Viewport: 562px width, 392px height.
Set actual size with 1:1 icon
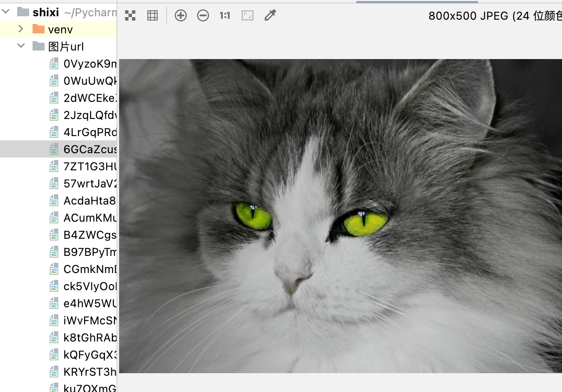click(225, 16)
